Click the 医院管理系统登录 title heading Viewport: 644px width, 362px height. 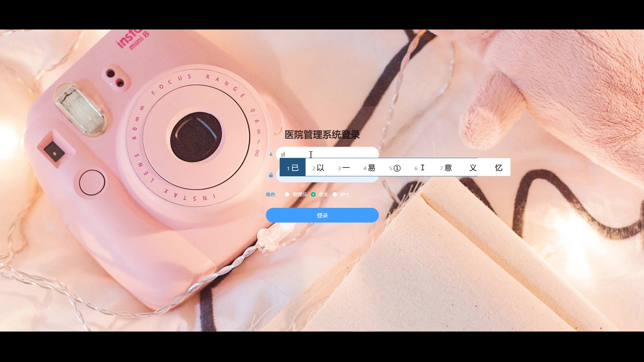click(x=322, y=135)
